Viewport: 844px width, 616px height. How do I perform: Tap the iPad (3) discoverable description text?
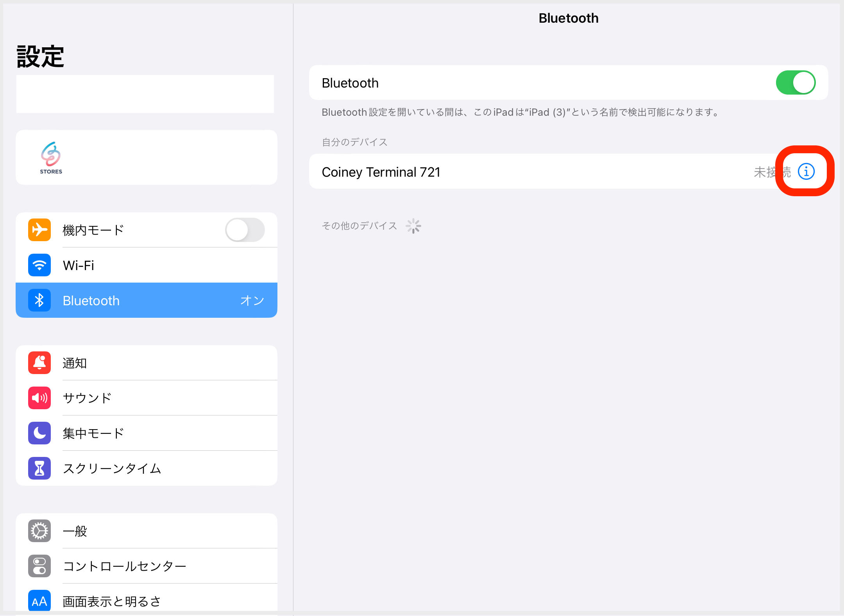520,112
